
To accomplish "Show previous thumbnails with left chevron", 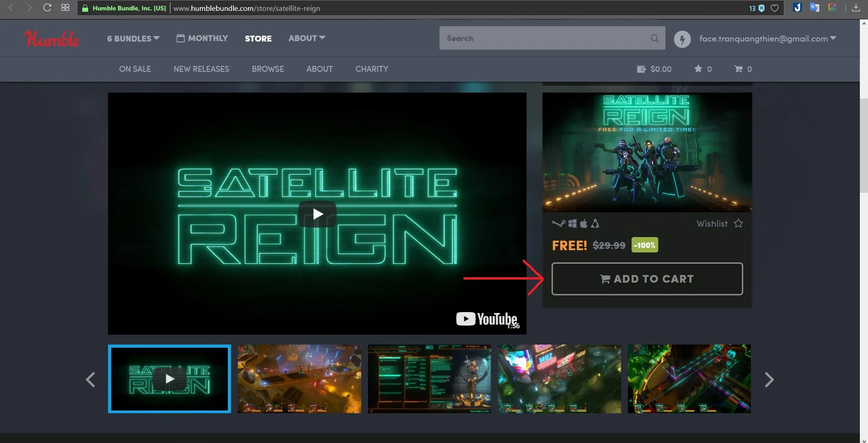I will point(90,380).
